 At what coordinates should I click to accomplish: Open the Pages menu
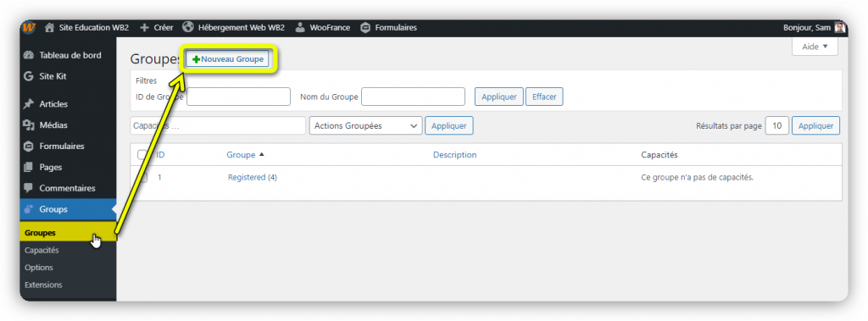tap(50, 167)
